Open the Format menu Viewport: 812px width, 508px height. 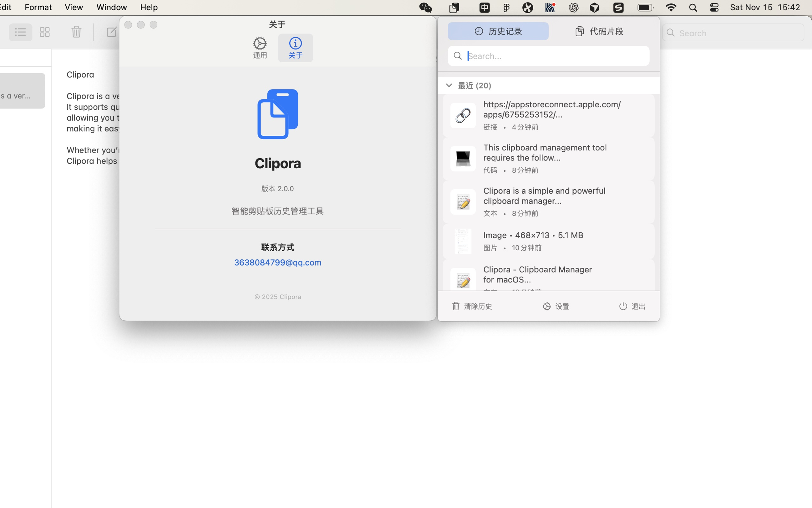38,7
